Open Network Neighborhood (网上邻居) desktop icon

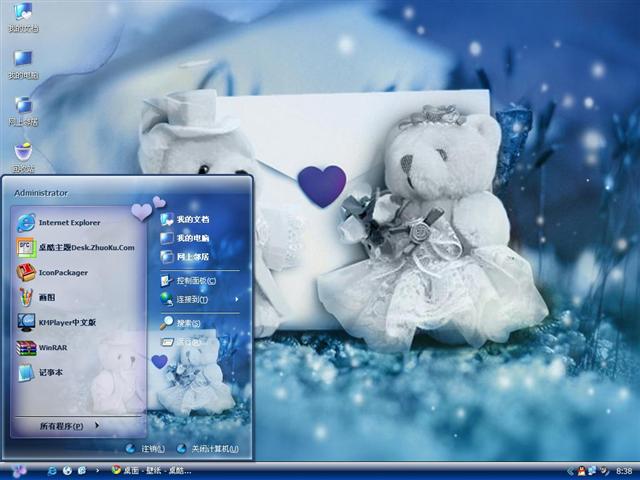coord(23,111)
